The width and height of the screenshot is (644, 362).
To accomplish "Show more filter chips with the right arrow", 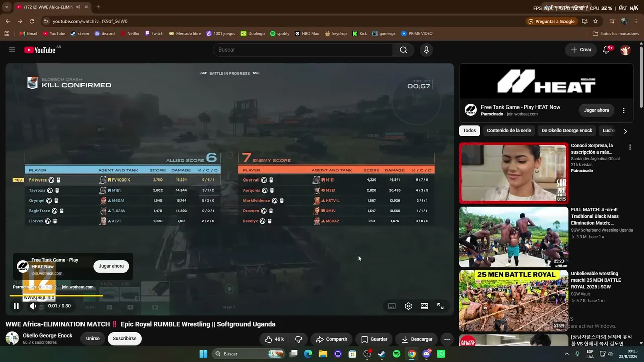I will coord(625,131).
